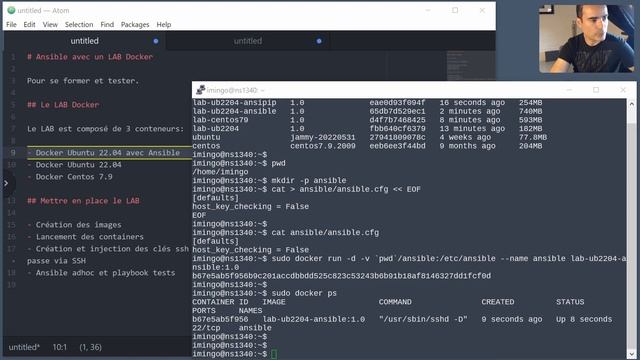
Task: Click 'cat ansible/ansible.cfg' command in terminal
Action: [325, 233]
